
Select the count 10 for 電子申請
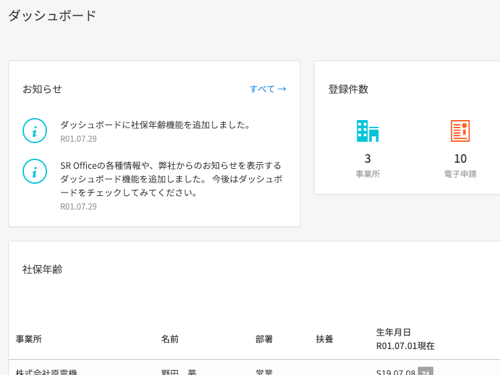pos(460,159)
